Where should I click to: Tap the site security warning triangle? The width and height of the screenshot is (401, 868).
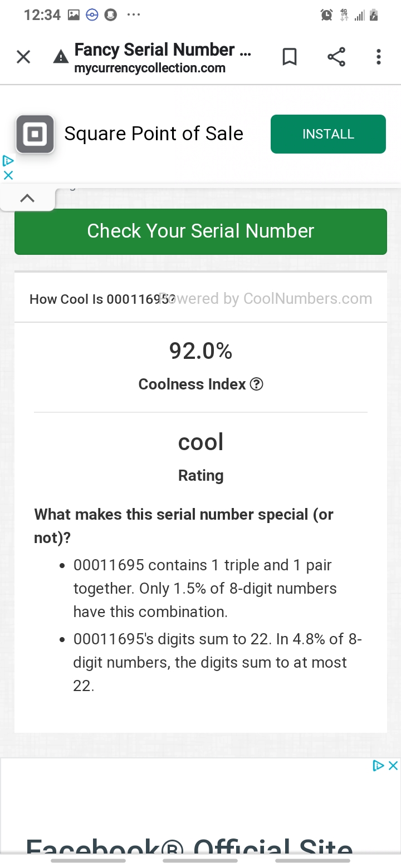click(60, 57)
